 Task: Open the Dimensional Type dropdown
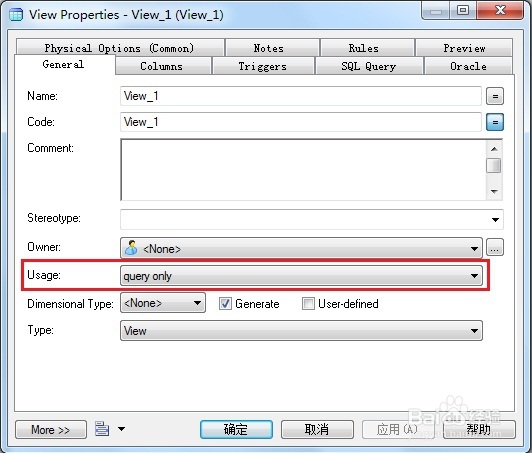[163, 303]
